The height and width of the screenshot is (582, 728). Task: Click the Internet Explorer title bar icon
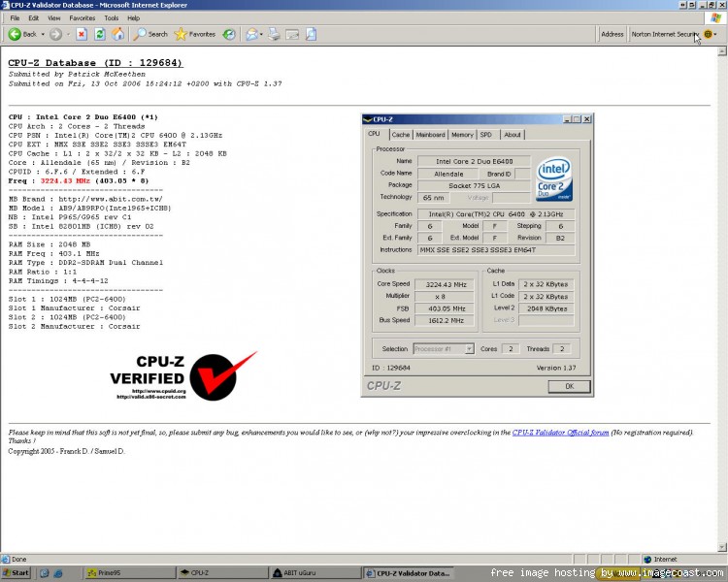coord(5,5)
